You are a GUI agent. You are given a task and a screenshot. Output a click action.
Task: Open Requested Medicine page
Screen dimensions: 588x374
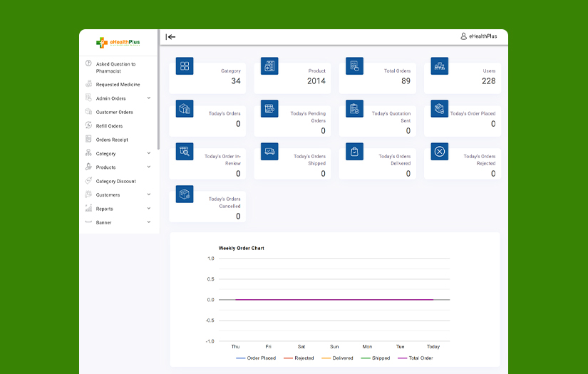coord(118,85)
